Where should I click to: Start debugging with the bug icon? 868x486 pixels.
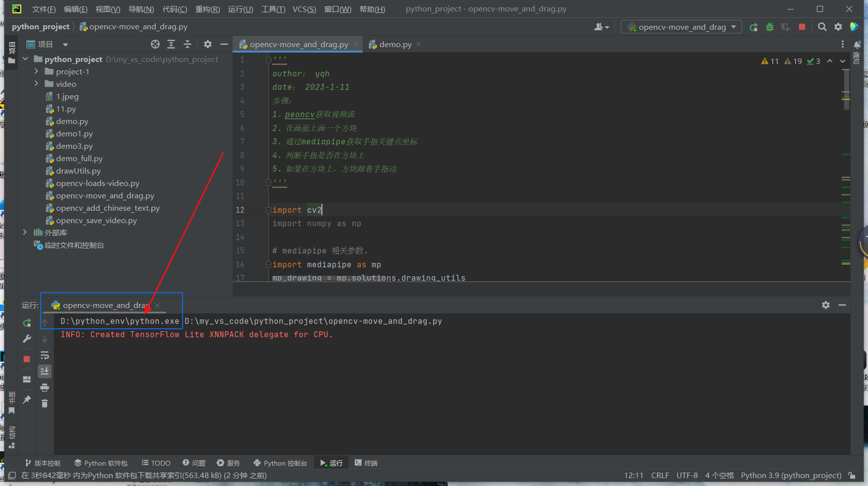769,27
